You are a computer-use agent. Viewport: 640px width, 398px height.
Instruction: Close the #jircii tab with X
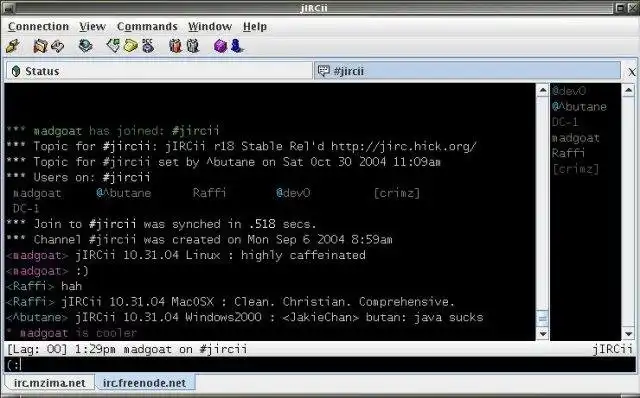tap(632, 72)
